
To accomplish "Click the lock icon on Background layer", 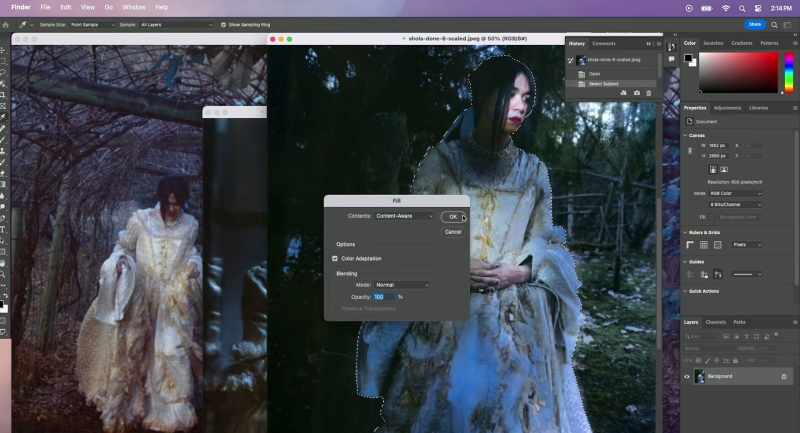I will click(x=784, y=377).
